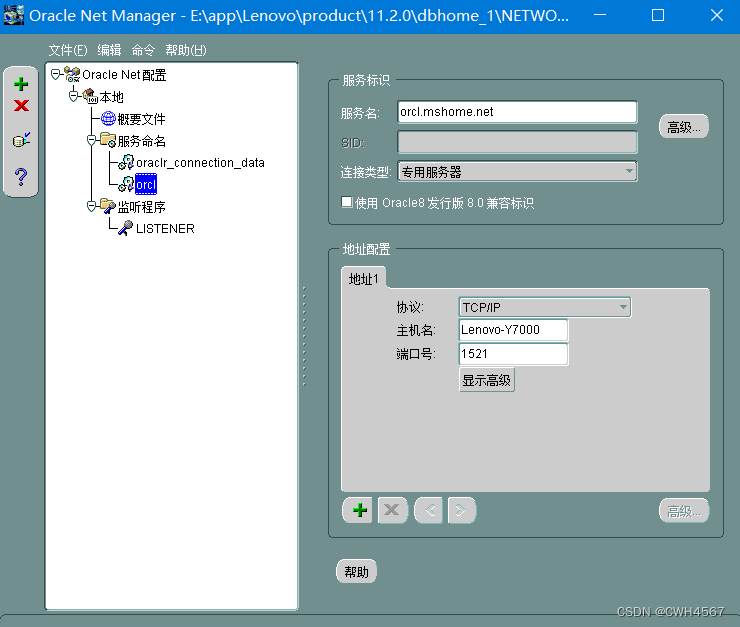Viewport: 740px width, 627px height.
Task: Select Oracle Net配置 root label
Action: 124,75
